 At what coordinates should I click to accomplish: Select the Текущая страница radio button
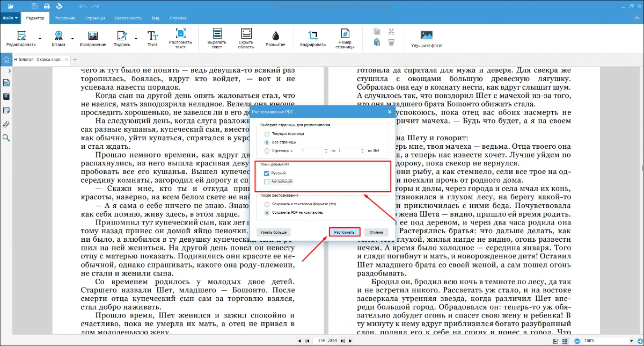[267, 133]
